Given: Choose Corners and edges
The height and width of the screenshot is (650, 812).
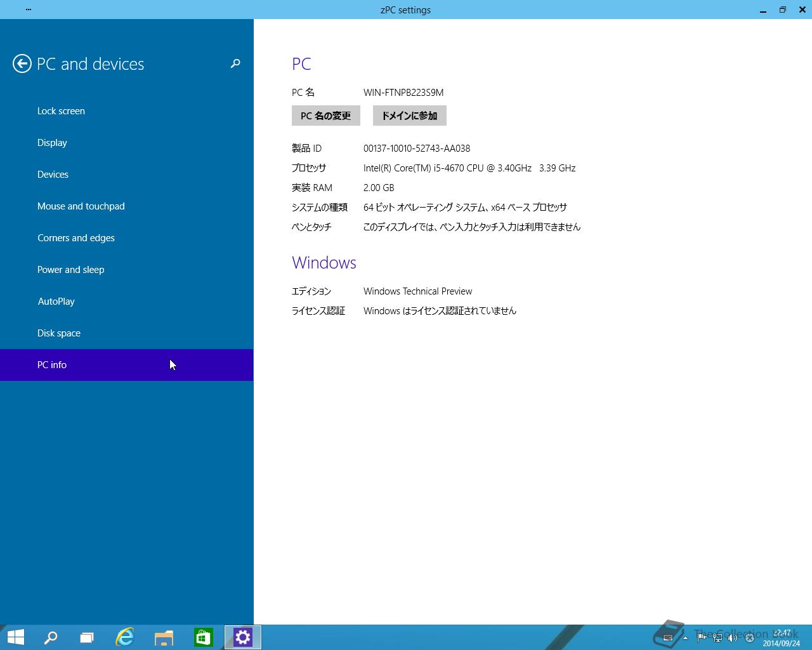Looking at the screenshot, I should tap(127, 238).
